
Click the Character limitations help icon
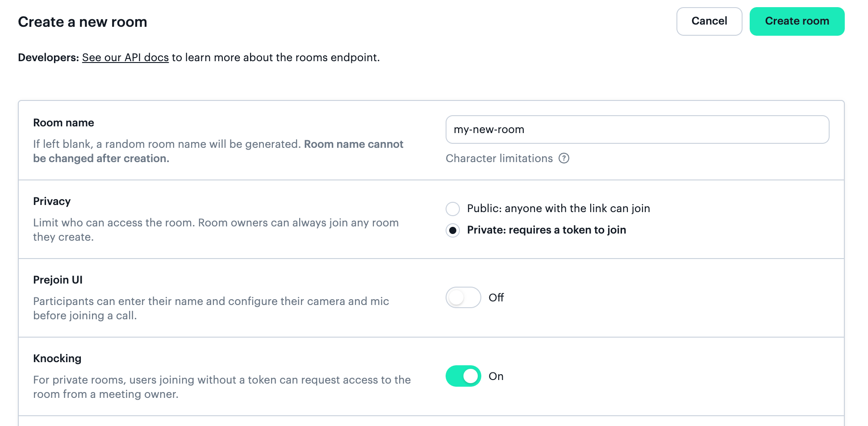click(564, 159)
